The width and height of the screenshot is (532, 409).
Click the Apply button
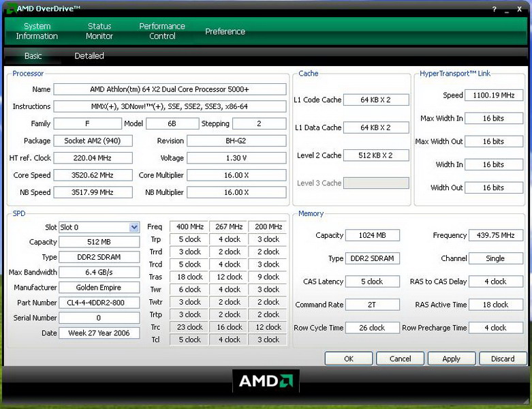pyautogui.click(x=451, y=359)
